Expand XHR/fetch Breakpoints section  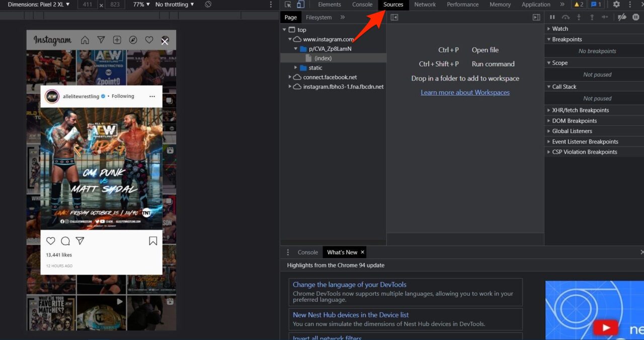click(580, 110)
